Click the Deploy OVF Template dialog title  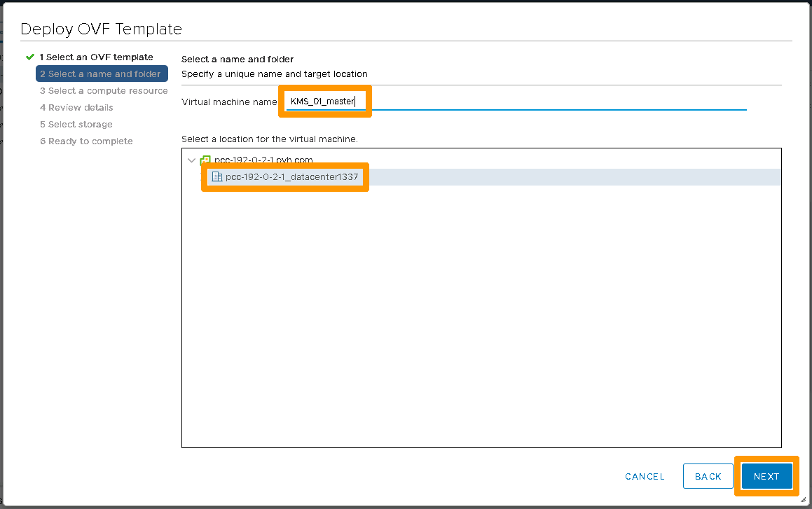(101, 29)
